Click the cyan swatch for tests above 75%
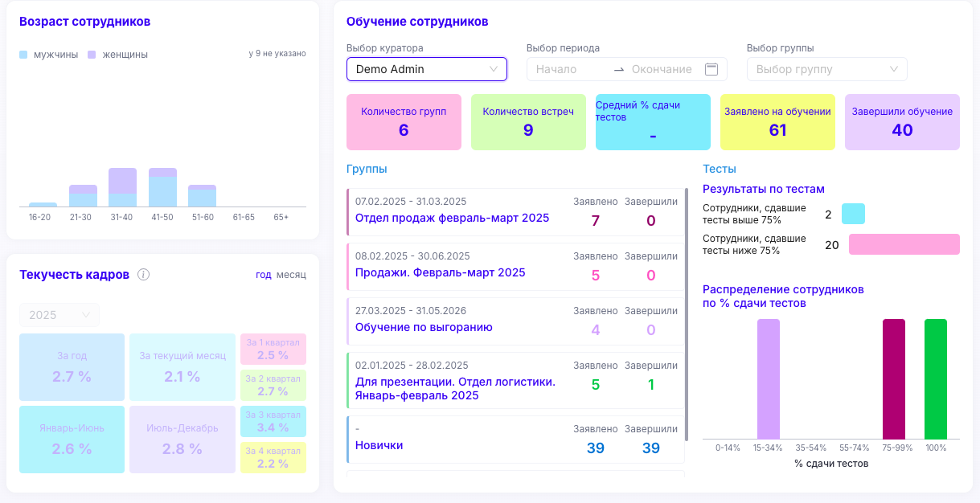 pyautogui.click(x=853, y=214)
